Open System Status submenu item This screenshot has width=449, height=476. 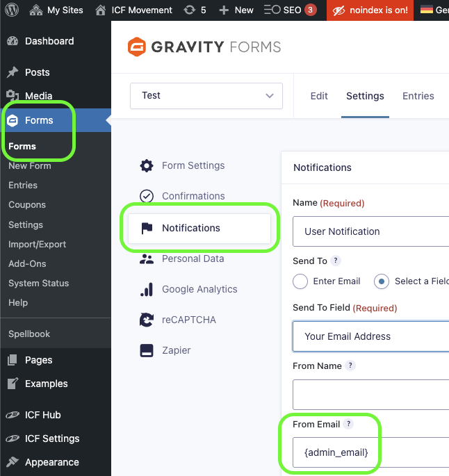(38, 283)
